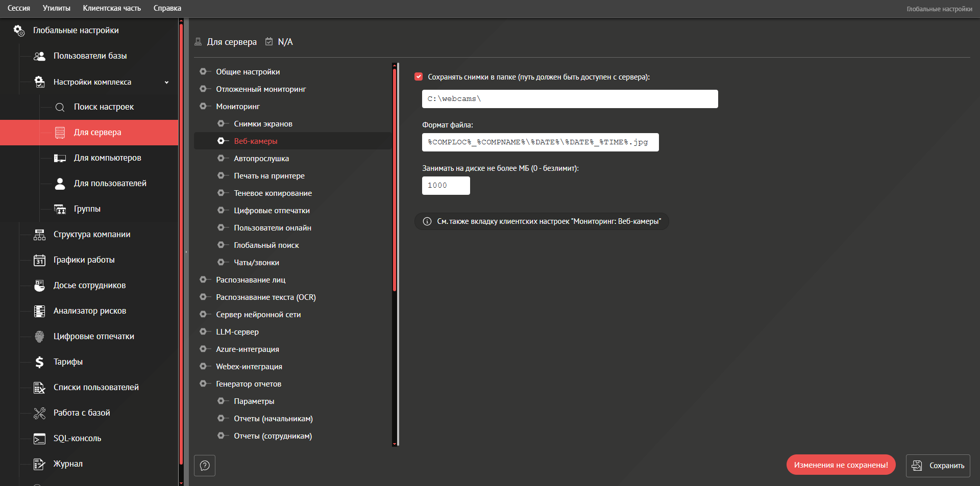Click the Risk analyzer icon

coord(39,311)
